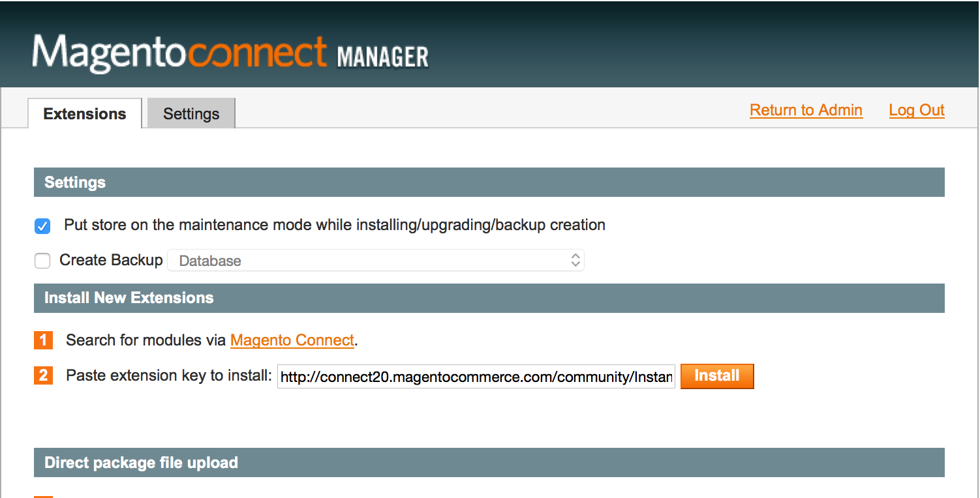Click the Install New Extensions header
The height and width of the screenshot is (498, 980).
coord(489,298)
